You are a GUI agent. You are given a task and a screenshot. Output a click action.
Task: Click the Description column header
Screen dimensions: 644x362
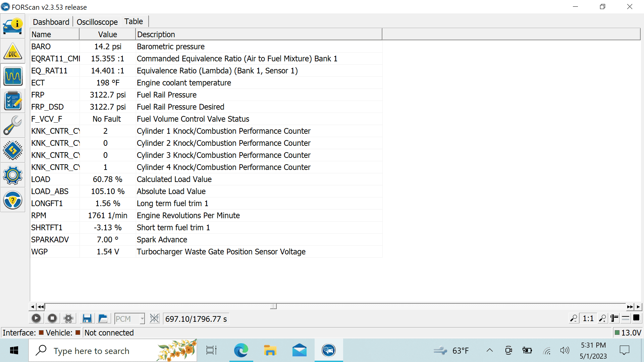pyautogui.click(x=259, y=35)
